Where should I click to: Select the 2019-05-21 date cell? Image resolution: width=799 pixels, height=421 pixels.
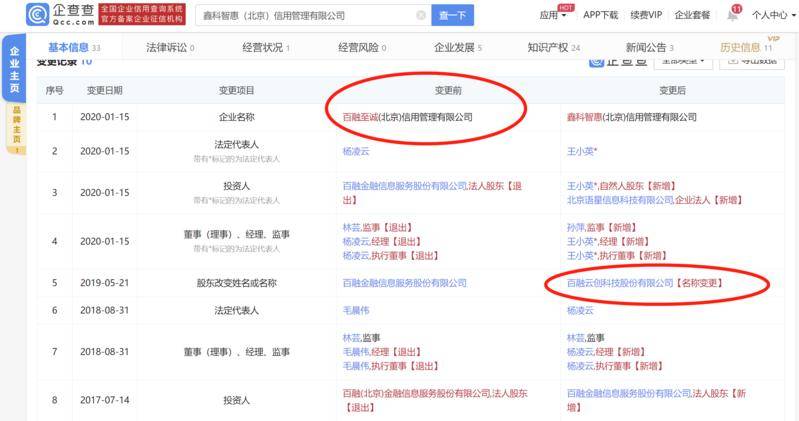click(104, 283)
